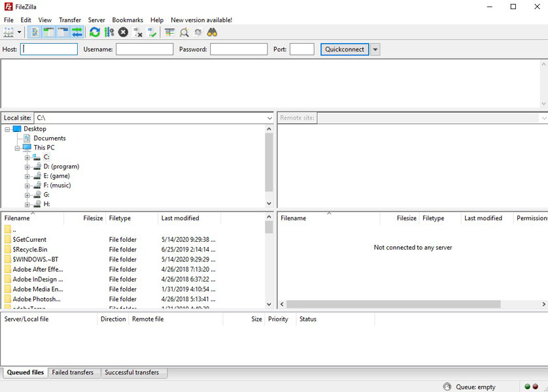
Task: Click the remote list horizontal scrollbar
Action: pyautogui.click(x=394, y=304)
